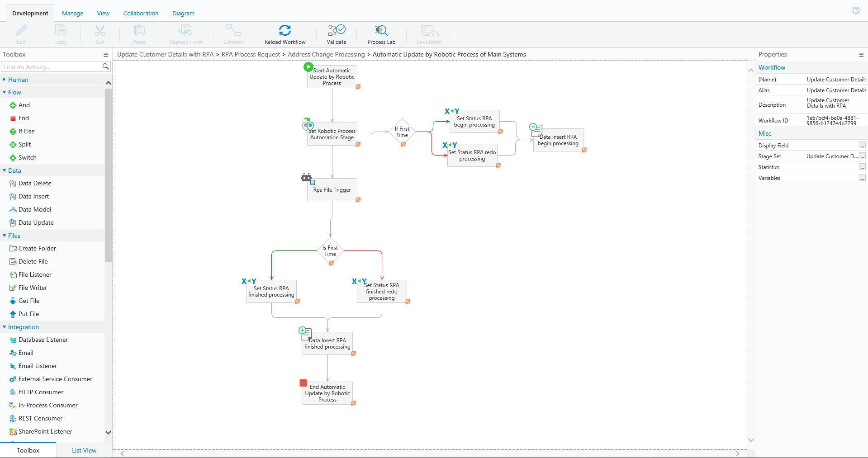868x458 pixels.
Task: Open the Toolbox panel hamburger menu
Action: tap(106, 55)
